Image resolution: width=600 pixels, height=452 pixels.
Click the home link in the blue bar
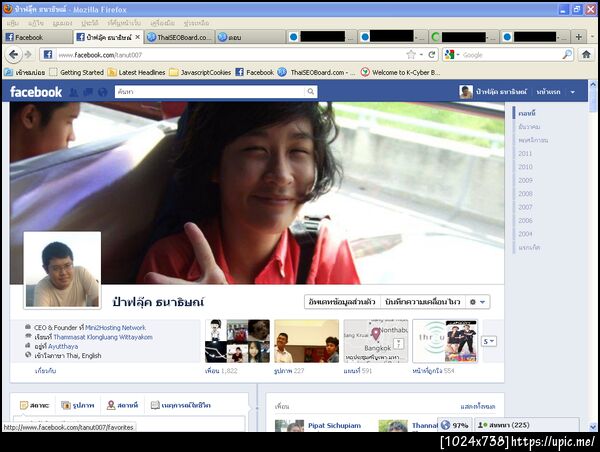[x=548, y=92]
